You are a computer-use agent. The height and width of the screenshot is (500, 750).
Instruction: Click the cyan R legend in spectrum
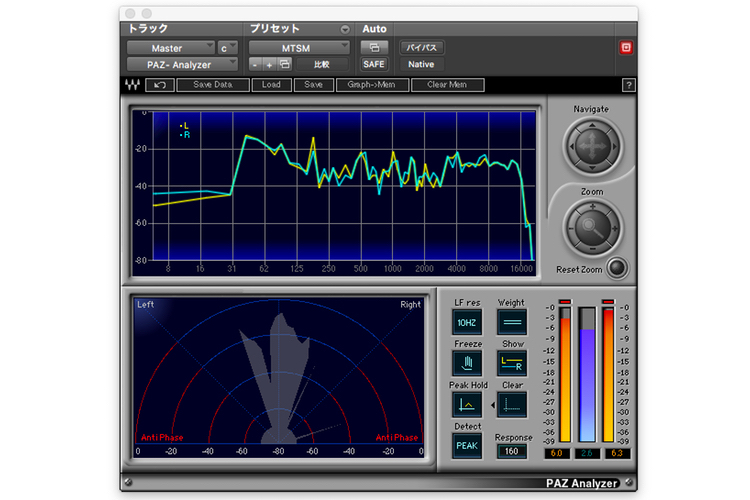[x=185, y=135]
